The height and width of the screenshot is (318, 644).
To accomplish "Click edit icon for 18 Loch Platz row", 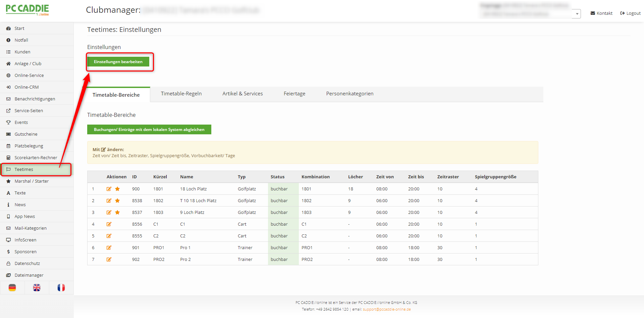I will [109, 189].
